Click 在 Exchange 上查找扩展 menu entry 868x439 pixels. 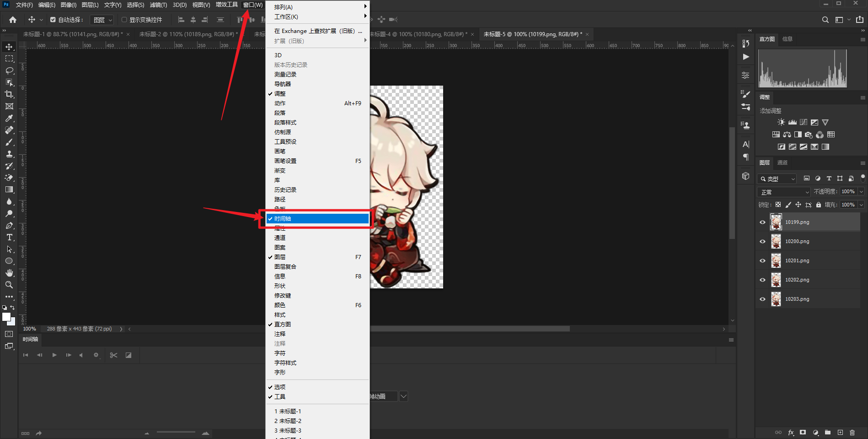pyautogui.click(x=317, y=31)
